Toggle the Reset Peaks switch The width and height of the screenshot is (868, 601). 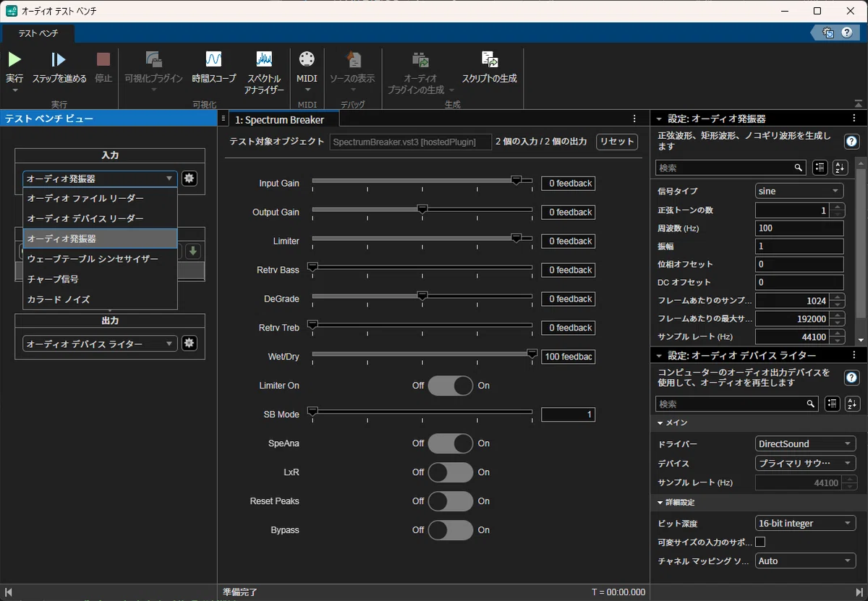pos(451,501)
